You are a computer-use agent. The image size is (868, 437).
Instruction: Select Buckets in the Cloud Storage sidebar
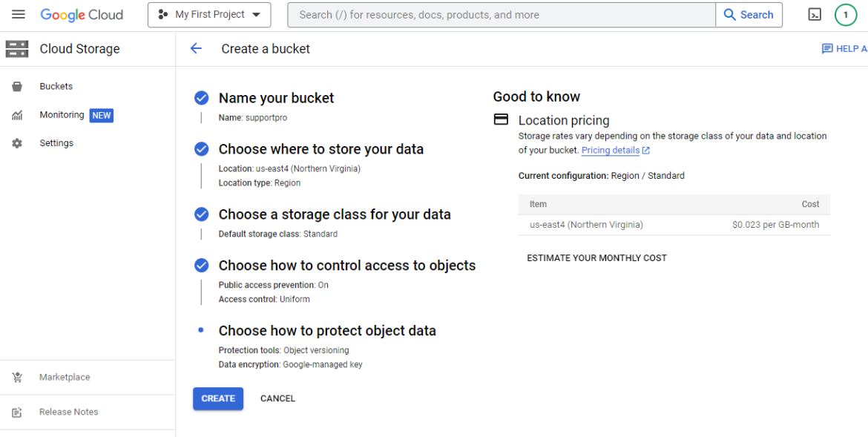point(56,85)
